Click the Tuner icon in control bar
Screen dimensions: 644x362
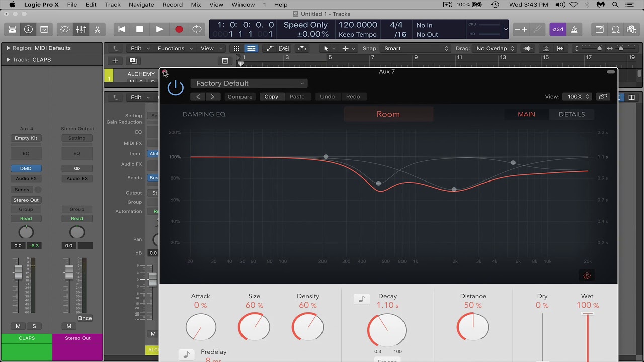point(537,29)
